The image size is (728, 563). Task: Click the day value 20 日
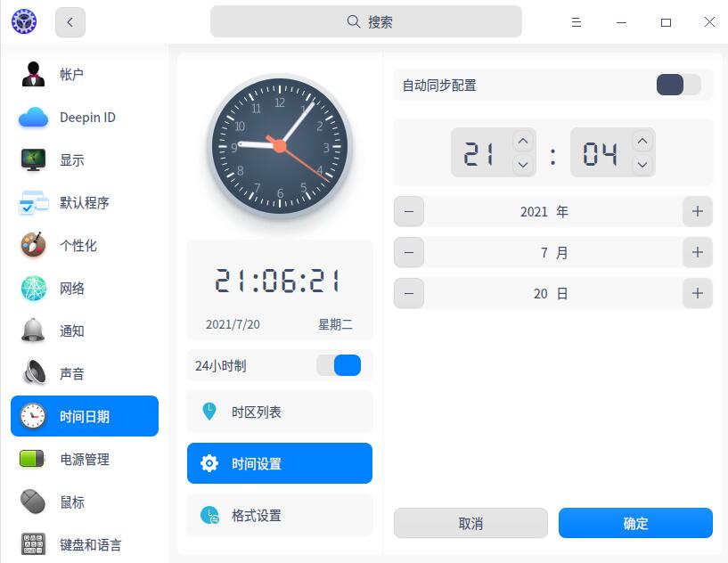tap(551, 293)
